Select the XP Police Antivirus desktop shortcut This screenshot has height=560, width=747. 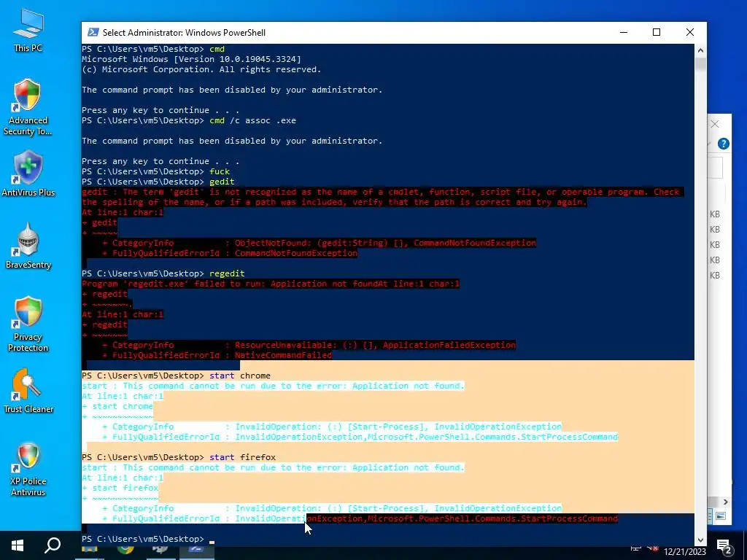[x=28, y=469]
